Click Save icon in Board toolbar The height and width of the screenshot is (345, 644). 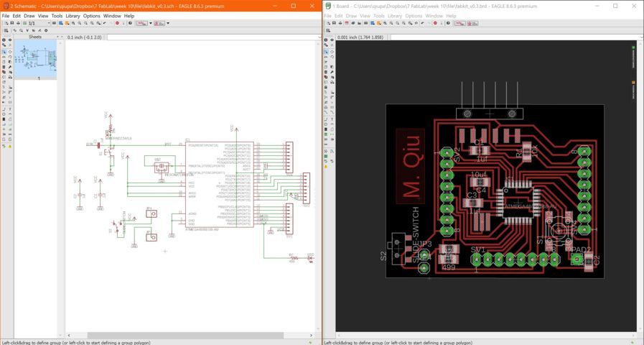coord(334,24)
